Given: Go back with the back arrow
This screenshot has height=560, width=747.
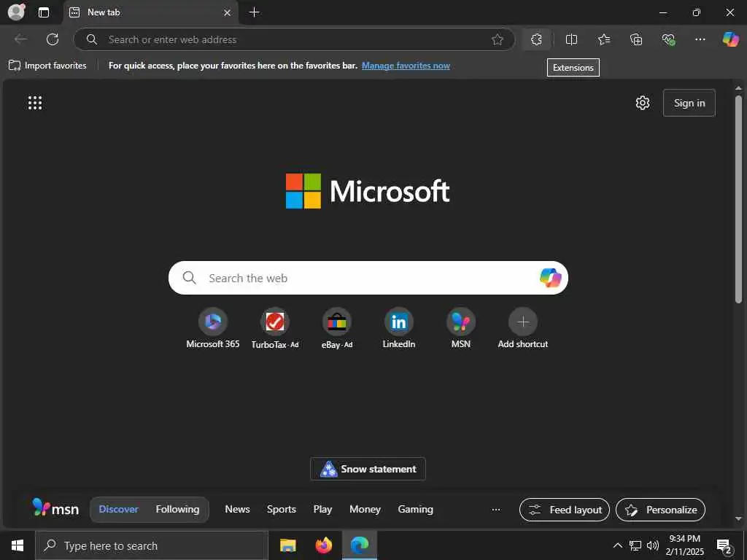Looking at the screenshot, I should click(x=21, y=39).
